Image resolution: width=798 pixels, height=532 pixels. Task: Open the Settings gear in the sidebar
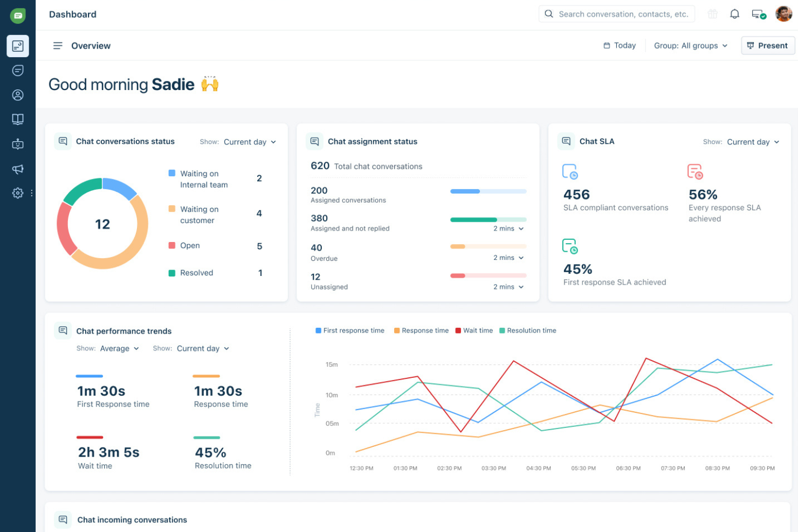point(18,193)
